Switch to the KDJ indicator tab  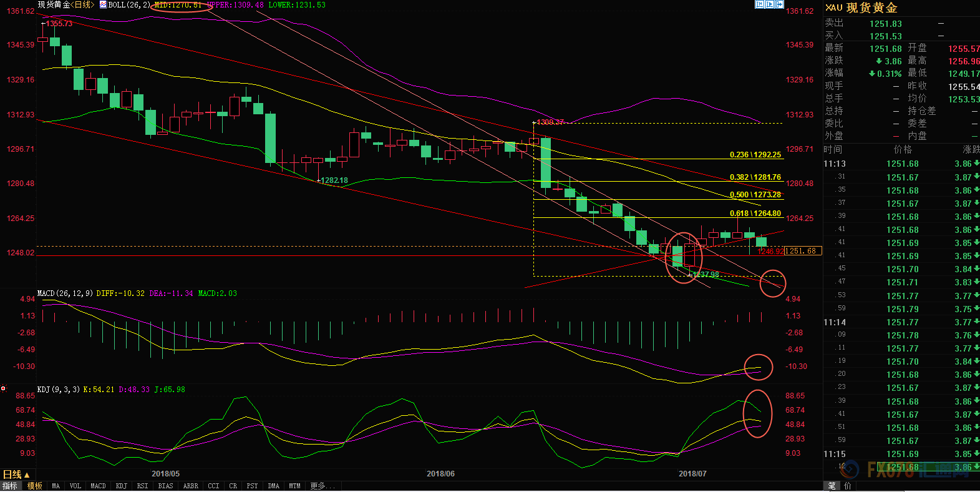coord(121,486)
